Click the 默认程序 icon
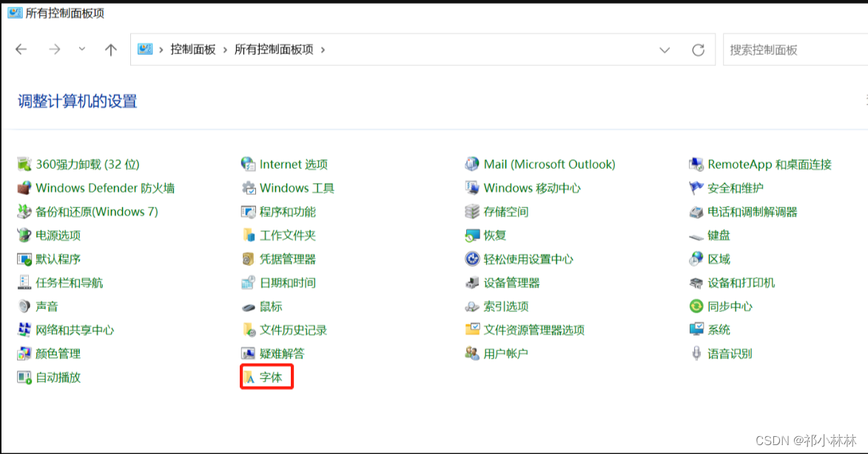The width and height of the screenshot is (868, 454). click(x=24, y=259)
